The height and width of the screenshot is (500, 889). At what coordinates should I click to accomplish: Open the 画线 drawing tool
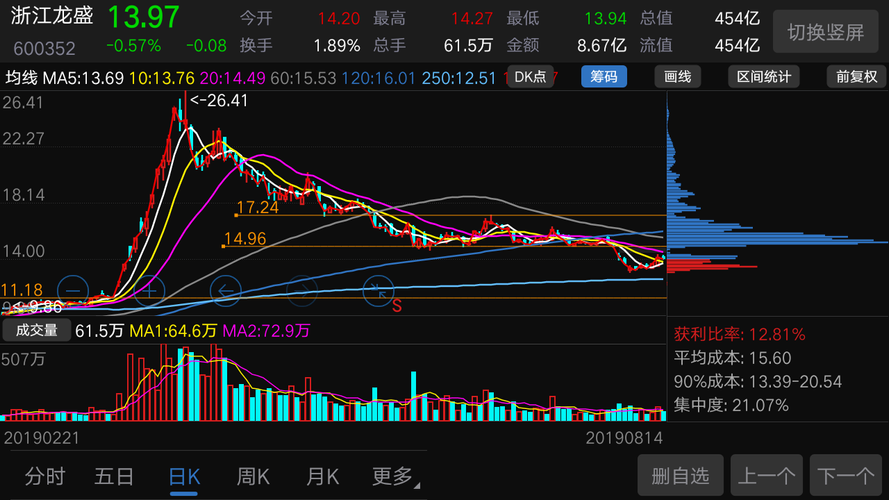click(678, 77)
